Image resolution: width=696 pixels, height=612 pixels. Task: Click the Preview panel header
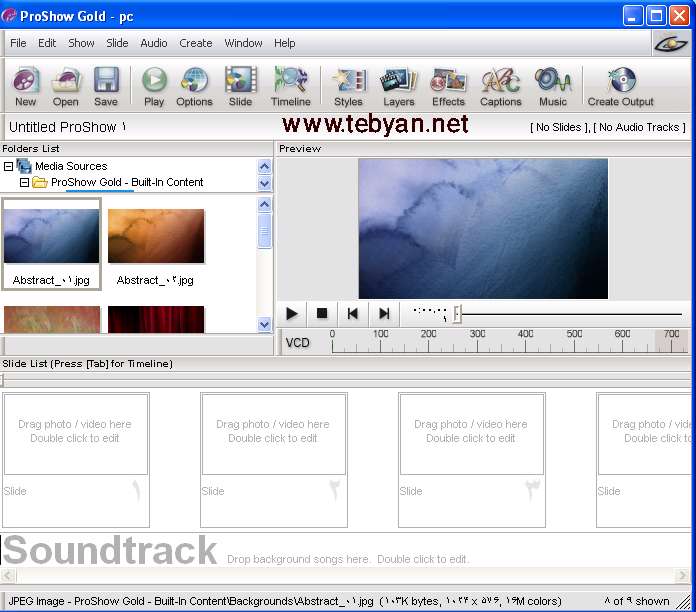click(300, 149)
